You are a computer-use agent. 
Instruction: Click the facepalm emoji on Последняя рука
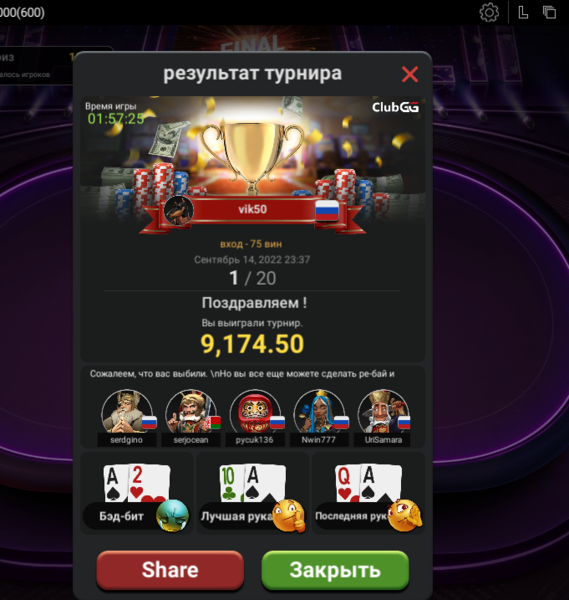(405, 515)
